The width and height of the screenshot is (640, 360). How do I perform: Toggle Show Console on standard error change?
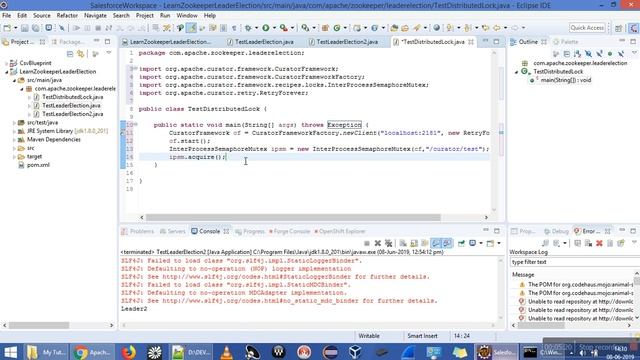pos(447,243)
